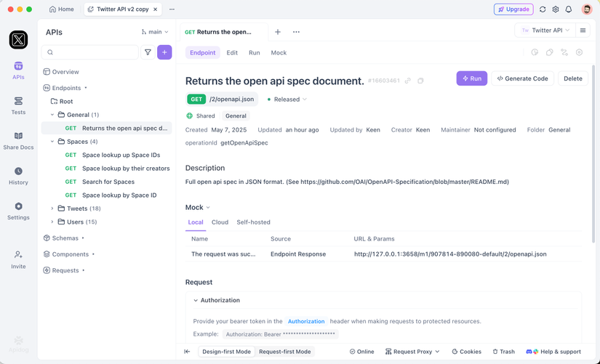Switch to the Endpoint tab
This screenshot has width=600, height=364.
tap(202, 53)
